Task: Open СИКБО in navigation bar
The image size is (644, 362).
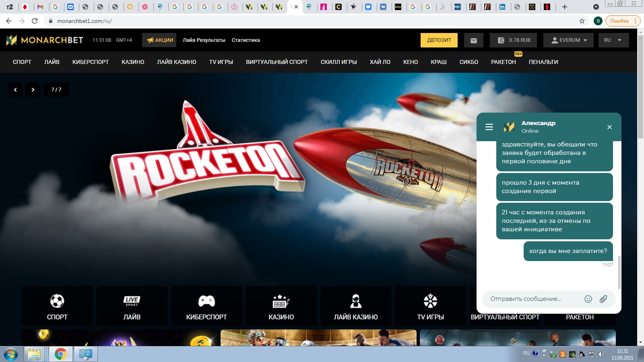Action: (469, 62)
